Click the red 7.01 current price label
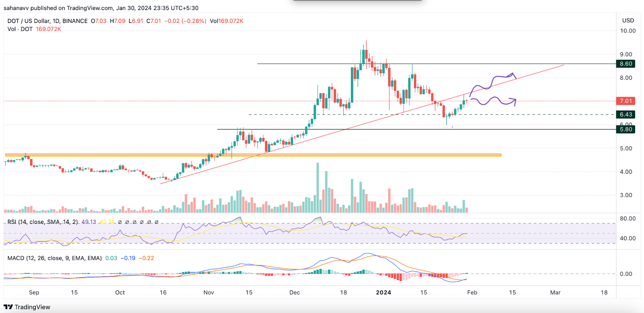The image size is (644, 313). (625, 101)
